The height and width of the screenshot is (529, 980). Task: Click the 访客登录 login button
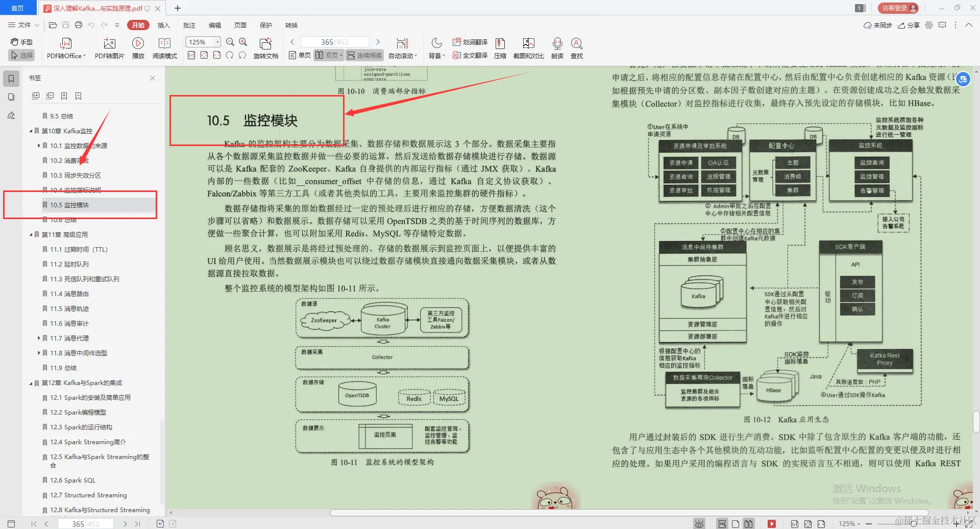pos(897,8)
